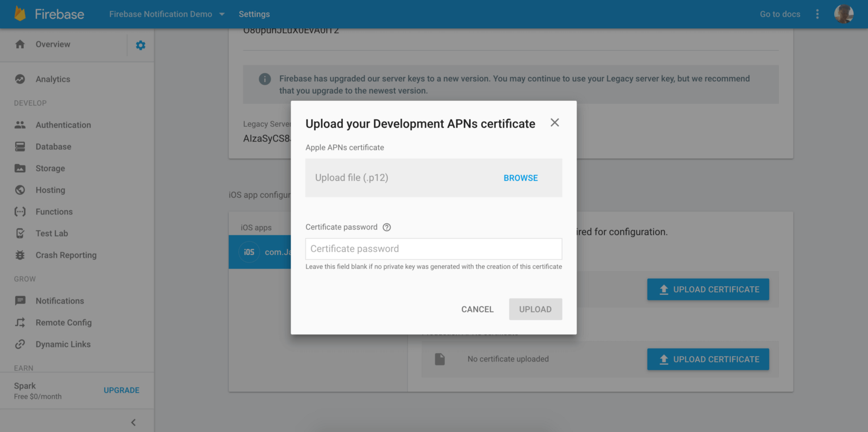Viewport: 868px width, 432px height.
Task: Click the Settings header title
Action: (254, 14)
